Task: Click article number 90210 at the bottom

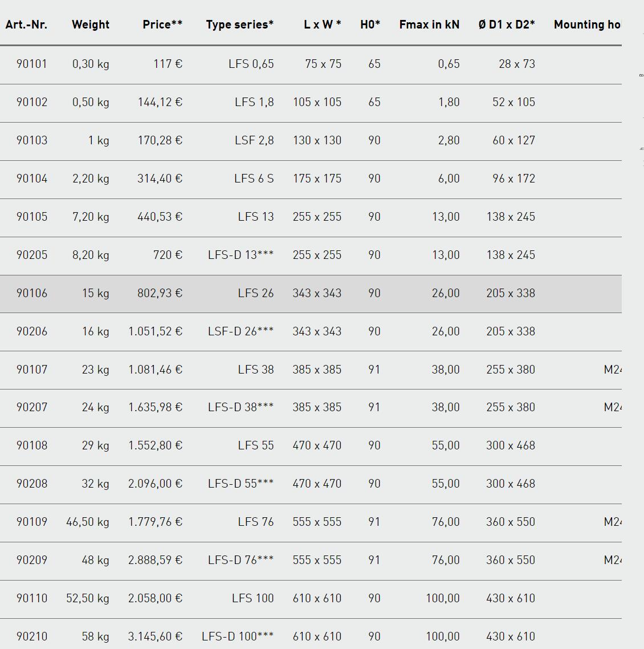Action: [32, 636]
